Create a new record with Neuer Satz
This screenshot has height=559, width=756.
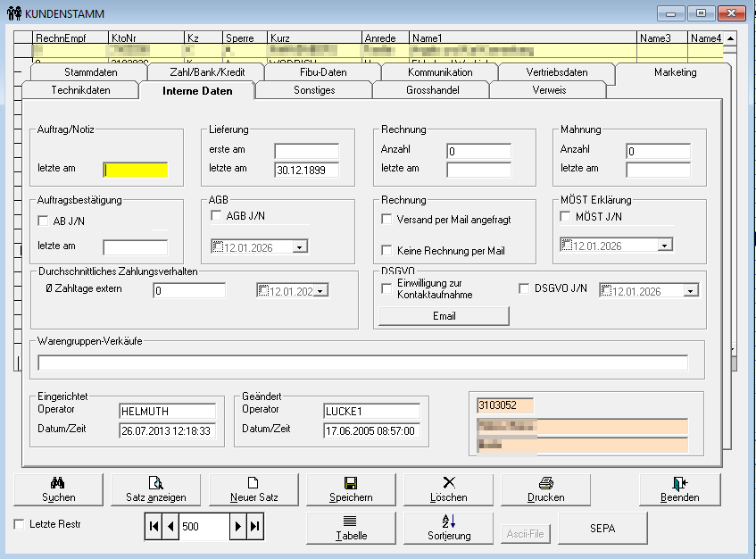pos(253,489)
